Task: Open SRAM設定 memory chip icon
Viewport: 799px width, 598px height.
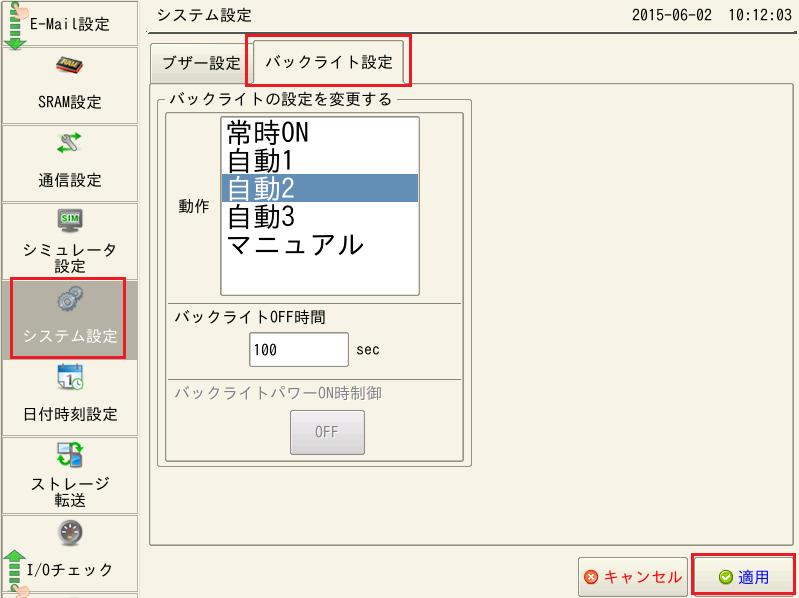Action: [x=69, y=67]
